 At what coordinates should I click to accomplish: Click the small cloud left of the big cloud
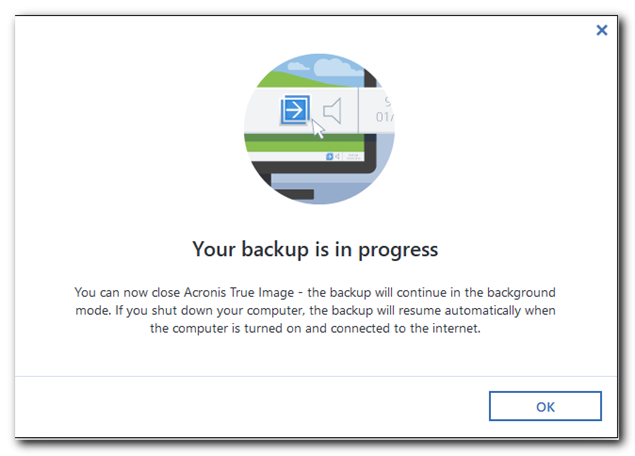[x=298, y=66]
